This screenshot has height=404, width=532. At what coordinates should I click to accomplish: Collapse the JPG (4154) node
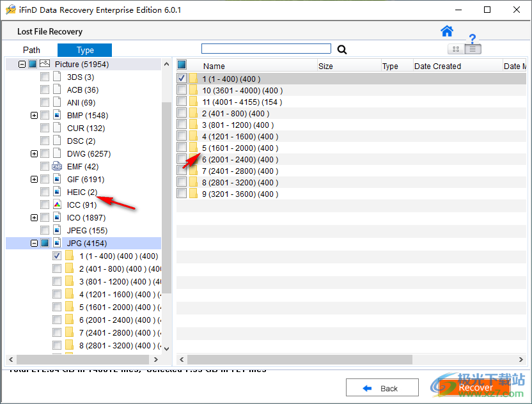pyautogui.click(x=34, y=243)
